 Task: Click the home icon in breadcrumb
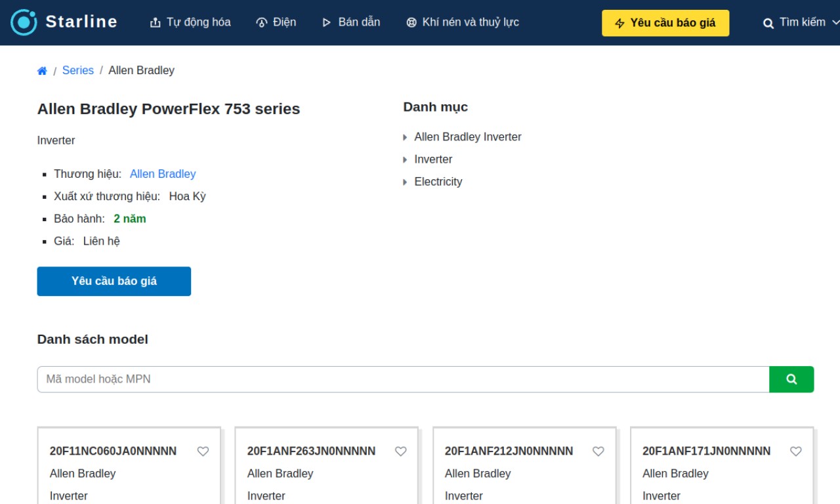click(42, 71)
